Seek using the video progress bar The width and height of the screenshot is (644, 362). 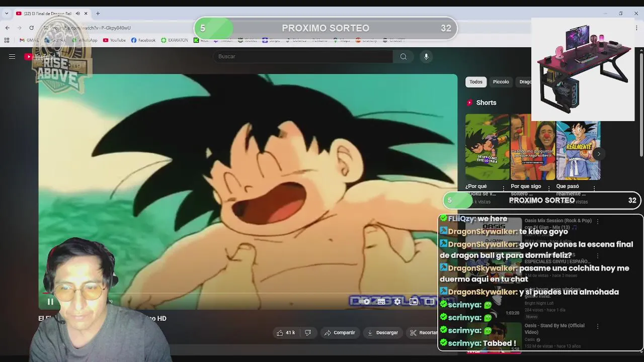click(248, 293)
